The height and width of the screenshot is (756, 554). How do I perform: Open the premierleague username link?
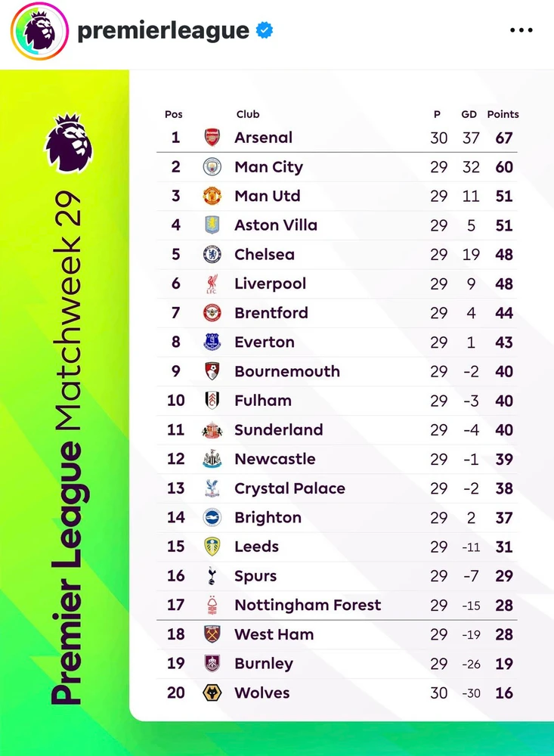point(163,31)
